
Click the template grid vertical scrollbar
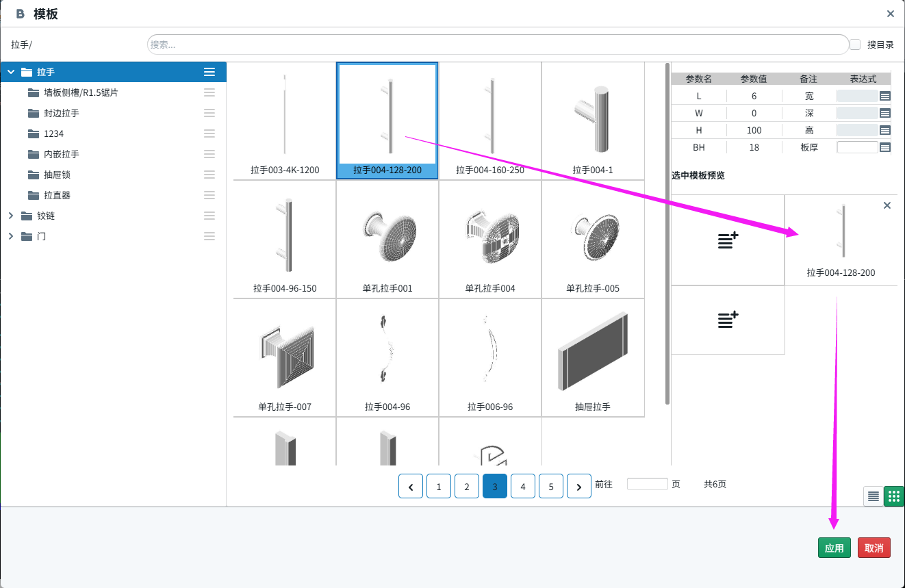point(667,233)
